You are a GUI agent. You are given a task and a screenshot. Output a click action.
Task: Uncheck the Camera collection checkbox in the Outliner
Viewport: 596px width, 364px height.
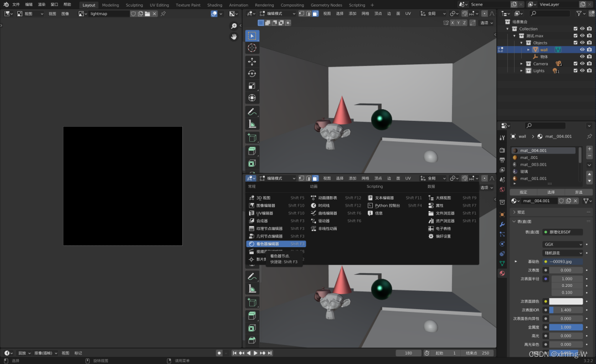coord(576,64)
